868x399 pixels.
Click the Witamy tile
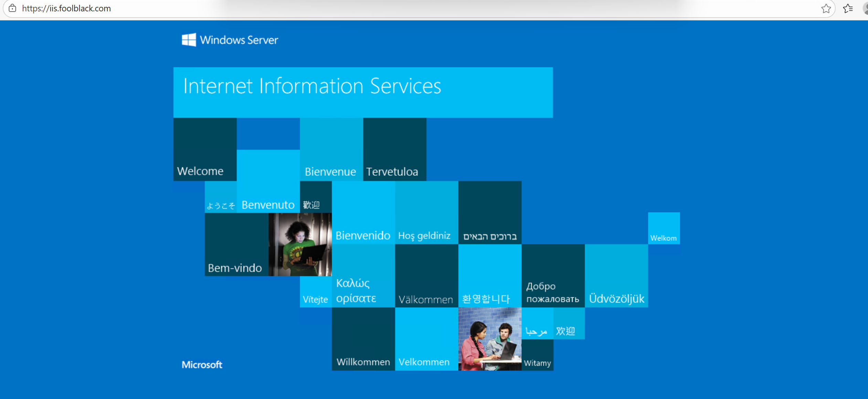537,355
